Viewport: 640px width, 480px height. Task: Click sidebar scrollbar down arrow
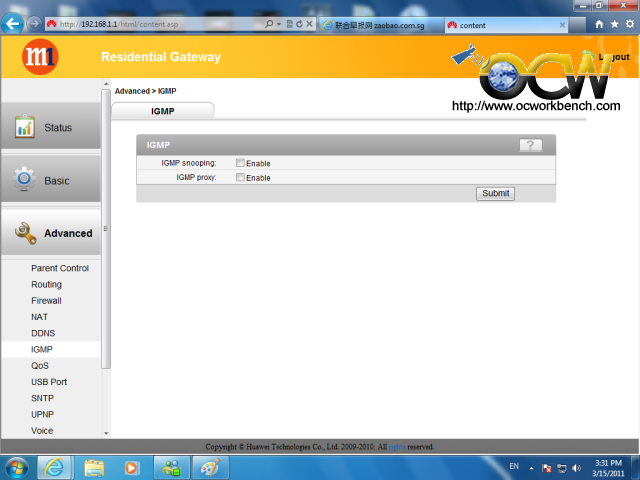click(106, 433)
